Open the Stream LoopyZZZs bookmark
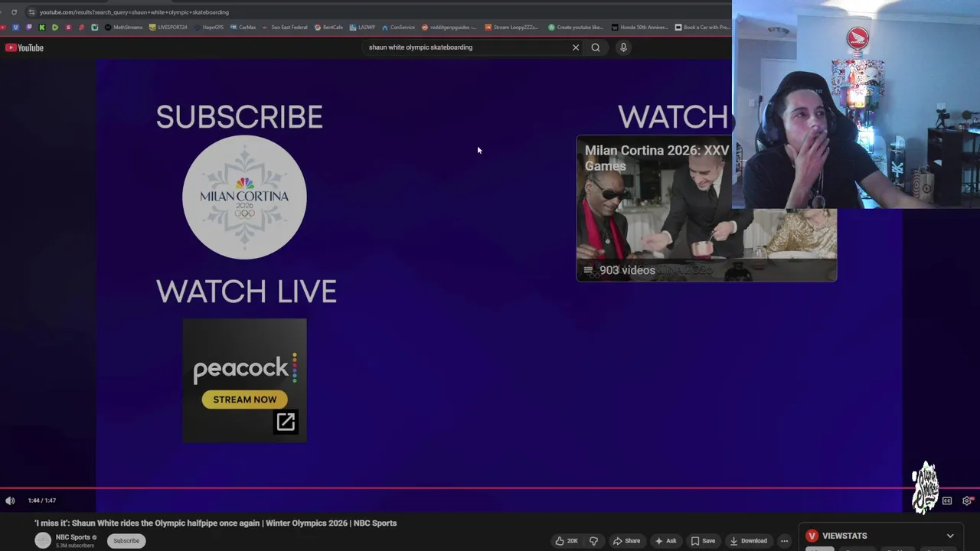The width and height of the screenshot is (980, 551). [511, 28]
